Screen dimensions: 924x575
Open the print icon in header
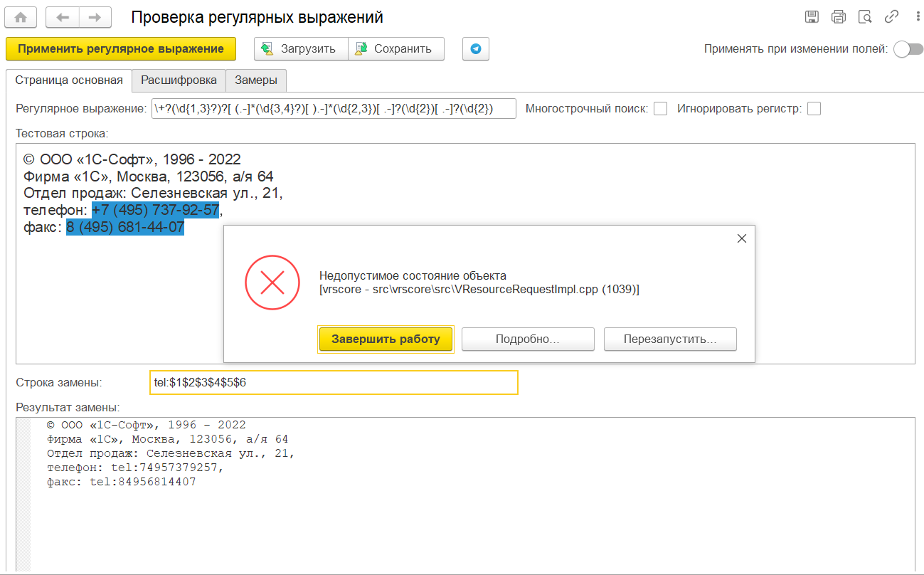[839, 17]
